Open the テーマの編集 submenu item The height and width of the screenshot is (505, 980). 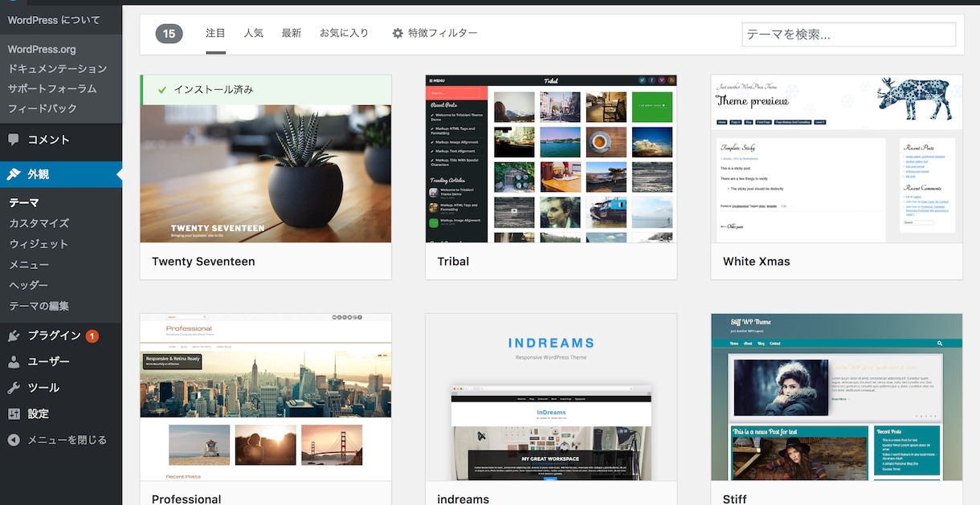click(x=39, y=306)
